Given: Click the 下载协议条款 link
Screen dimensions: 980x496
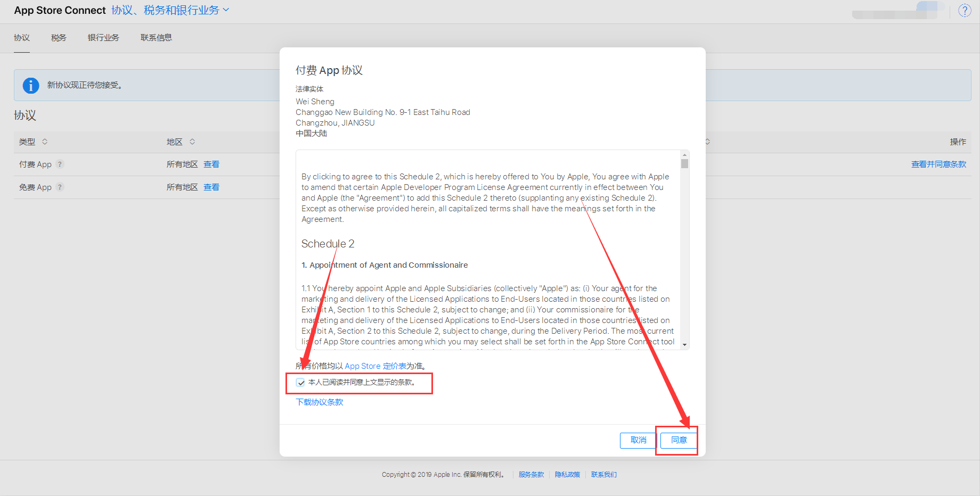Looking at the screenshot, I should pyautogui.click(x=320, y=402).
